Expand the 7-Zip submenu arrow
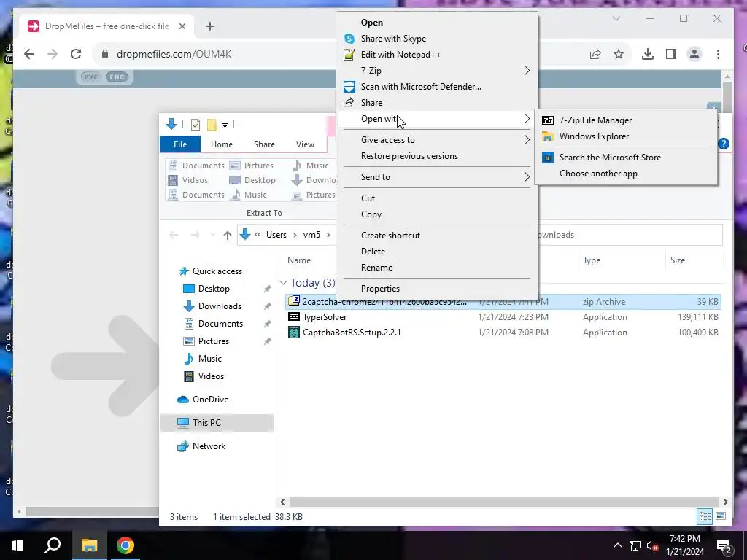The image size is (747, 560). coord(527,71)
